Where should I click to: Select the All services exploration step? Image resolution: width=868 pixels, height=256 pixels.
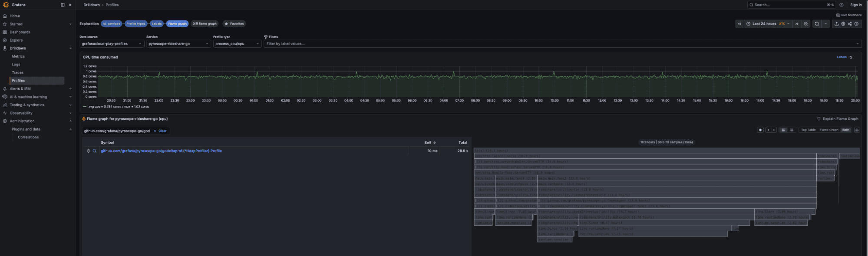(112, 24)
